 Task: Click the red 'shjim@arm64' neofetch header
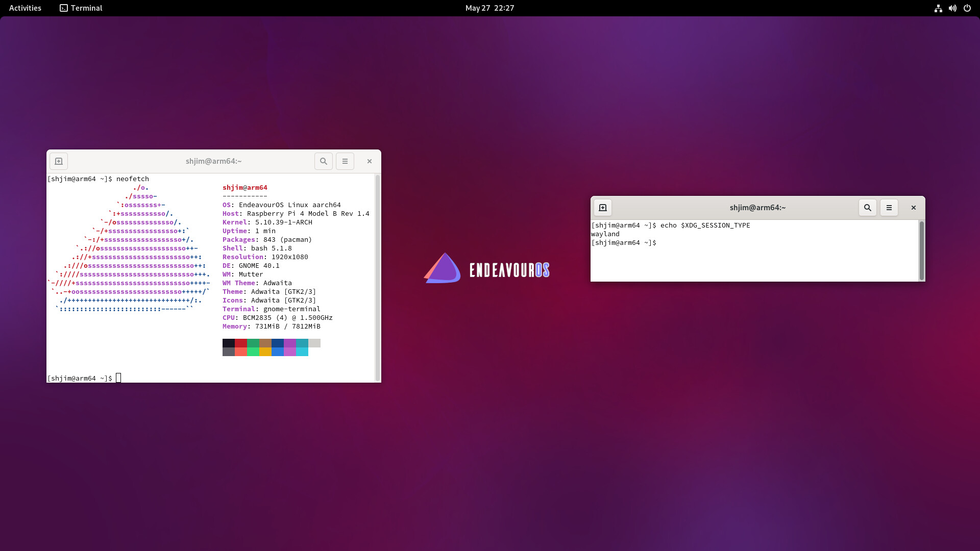pyautogui.click(x=245, y=188)
